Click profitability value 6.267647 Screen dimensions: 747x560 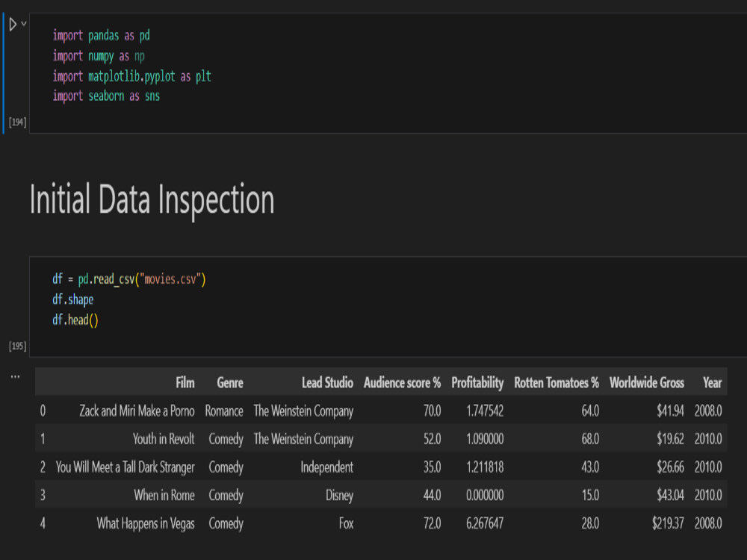click(x=485, y=523)
